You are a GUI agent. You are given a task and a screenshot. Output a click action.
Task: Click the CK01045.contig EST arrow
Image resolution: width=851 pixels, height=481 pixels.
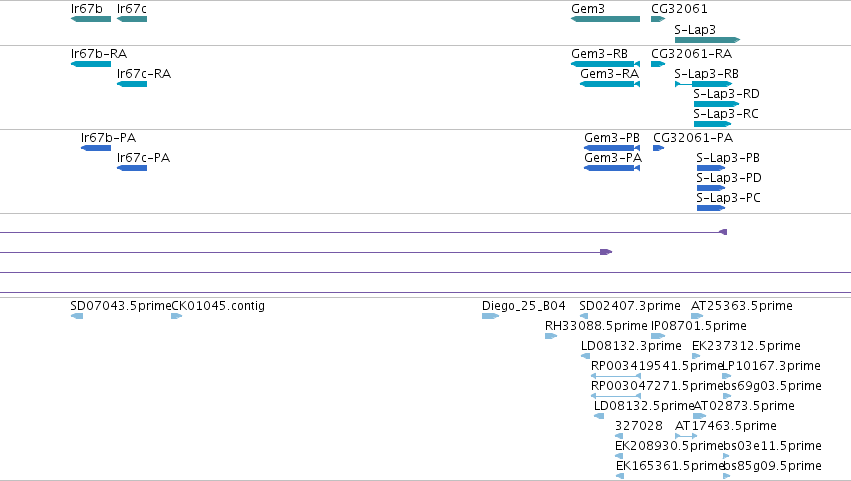pos(176,316)
